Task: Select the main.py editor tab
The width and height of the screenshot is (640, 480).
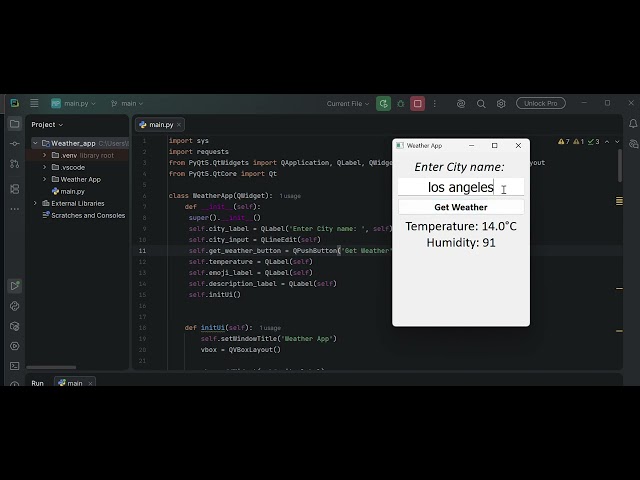Action: click(160, 125)
